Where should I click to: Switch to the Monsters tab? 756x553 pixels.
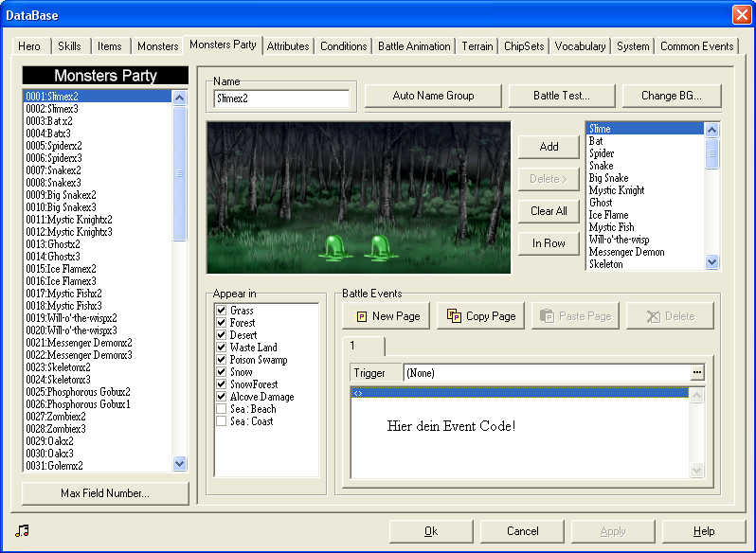[157, 46]
